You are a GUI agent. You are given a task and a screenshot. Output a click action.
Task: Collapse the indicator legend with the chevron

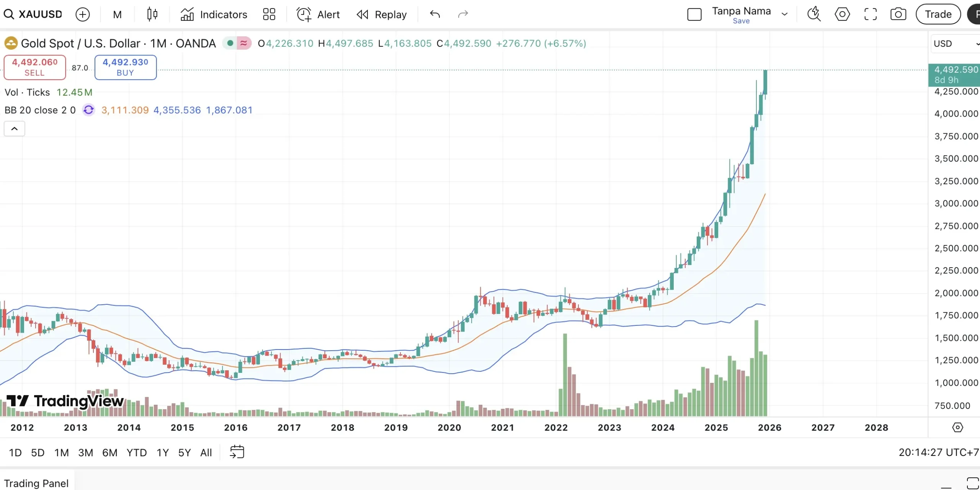tap(14, 129)
